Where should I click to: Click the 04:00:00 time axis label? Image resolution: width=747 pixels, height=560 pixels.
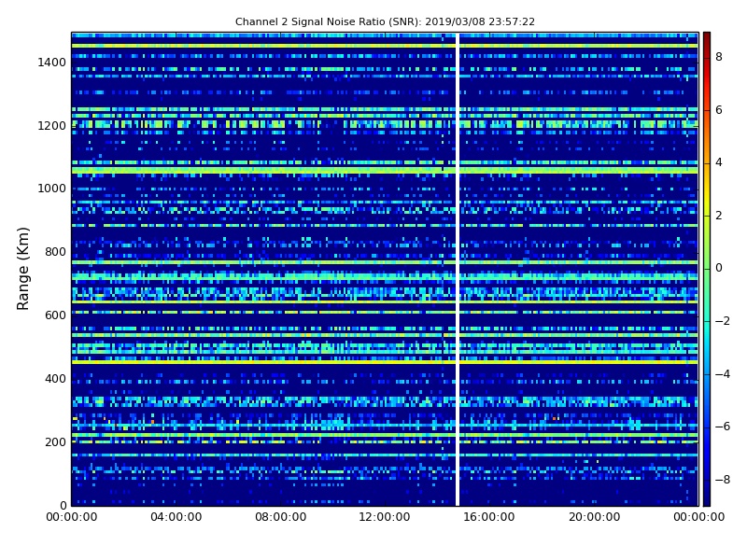[176, 517]
